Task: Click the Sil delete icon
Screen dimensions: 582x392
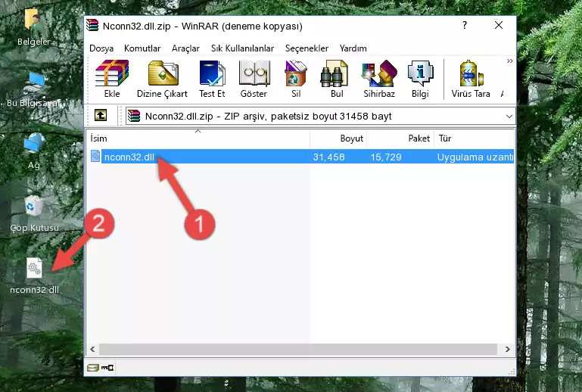Action: tap(296, 79)
